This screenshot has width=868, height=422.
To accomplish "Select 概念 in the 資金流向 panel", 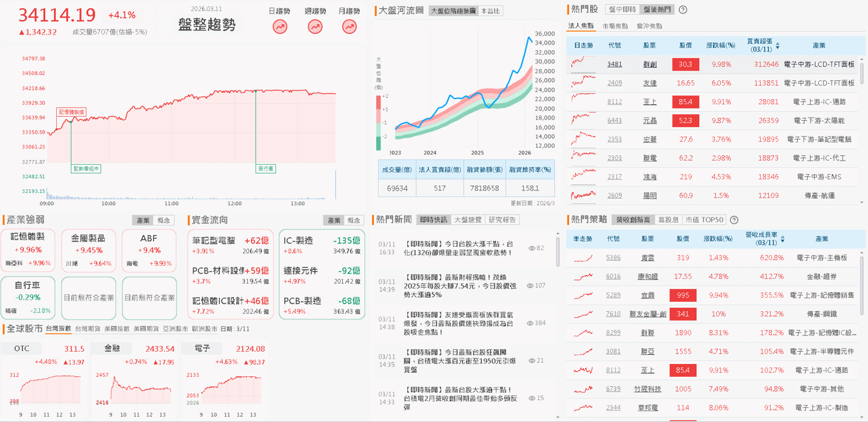I will [x=354, y=220].
